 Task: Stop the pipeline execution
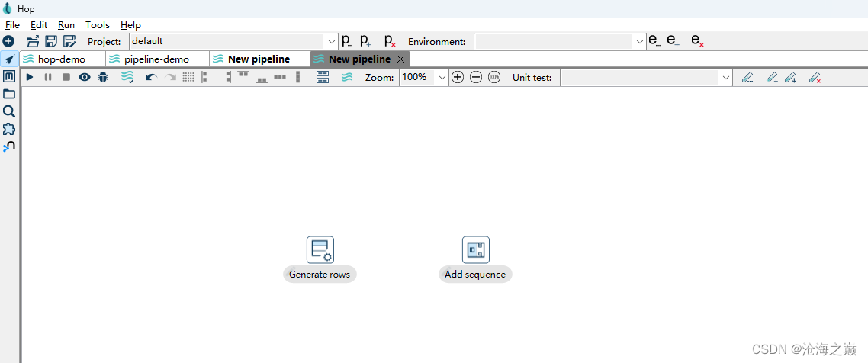pyautogui.click(x=66, y=78)
